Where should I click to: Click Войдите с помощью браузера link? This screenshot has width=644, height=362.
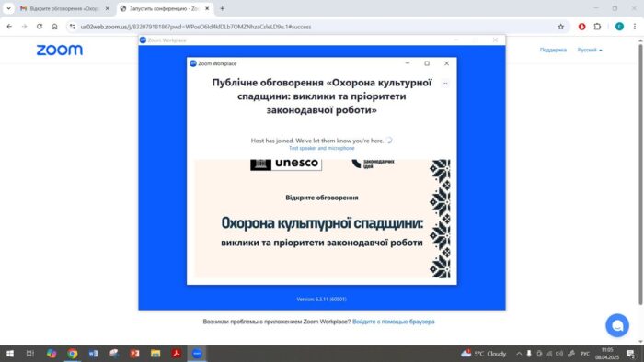pyautogui.click(x=393, y=322)
